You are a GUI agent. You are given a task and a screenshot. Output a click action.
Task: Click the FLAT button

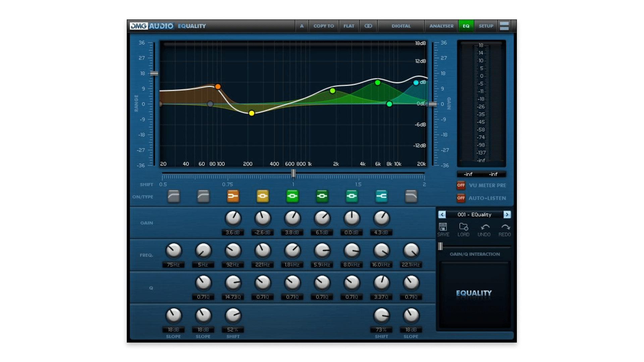349,26
